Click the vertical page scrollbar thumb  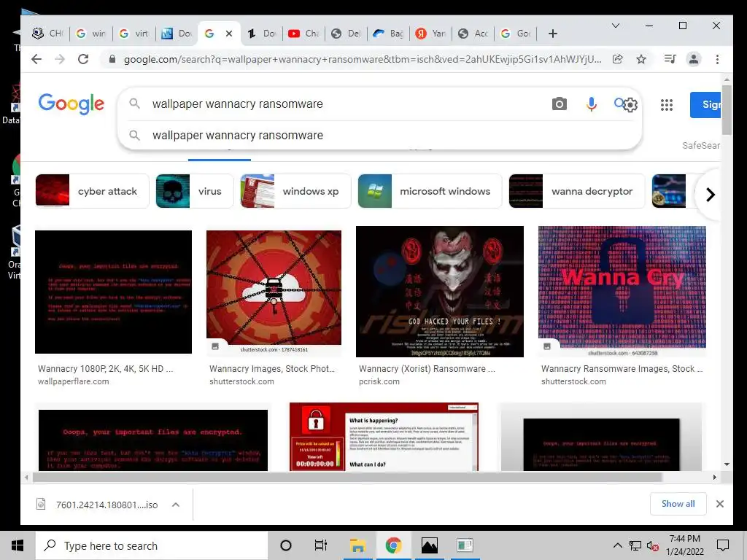coord(727,110)
